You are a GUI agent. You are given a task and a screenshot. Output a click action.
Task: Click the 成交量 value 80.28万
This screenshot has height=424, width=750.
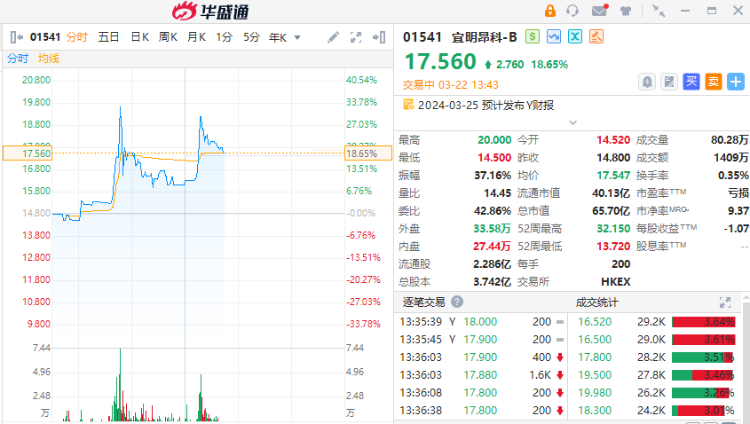tap(729, 140)
